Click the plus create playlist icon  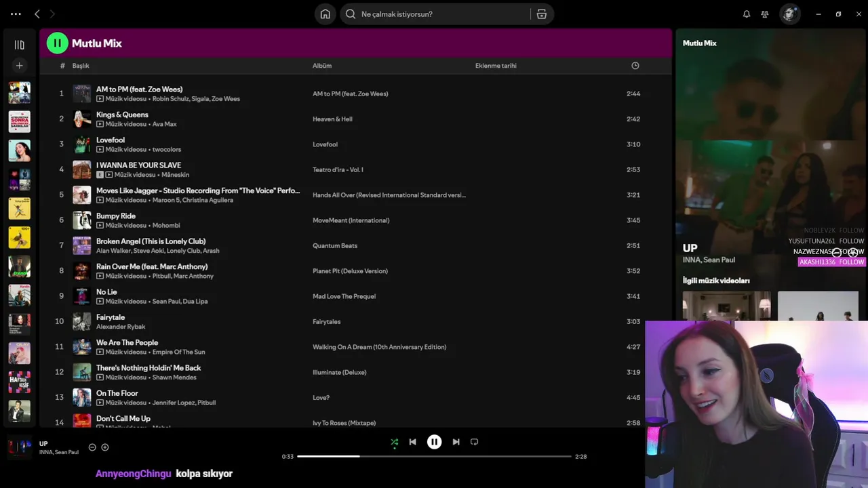click(19, 66)
